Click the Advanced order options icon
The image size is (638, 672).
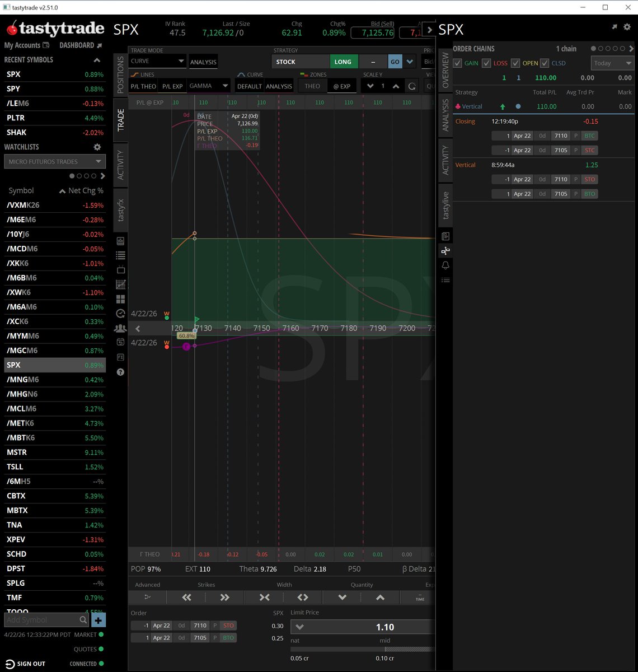pyautogui.click(x=148, y=598)
